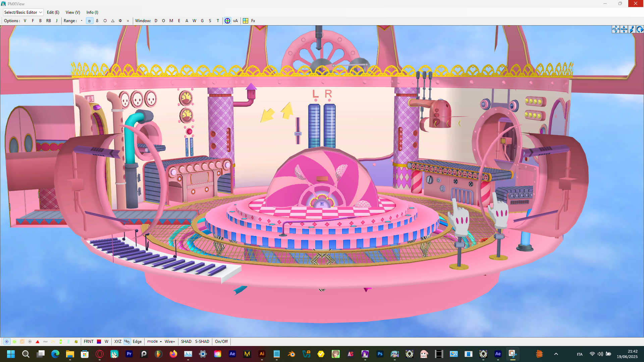Select the circle range shape

coord(105,21)
